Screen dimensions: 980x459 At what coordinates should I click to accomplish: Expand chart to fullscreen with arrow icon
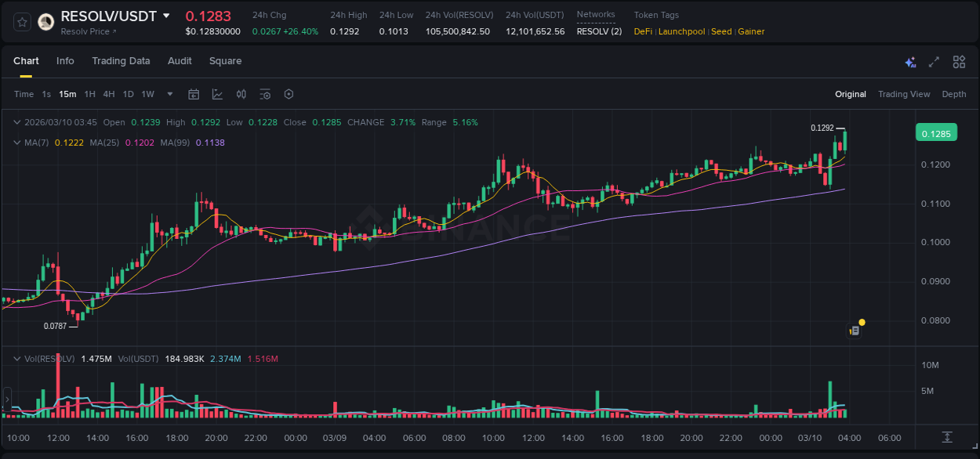coord(934,61)
